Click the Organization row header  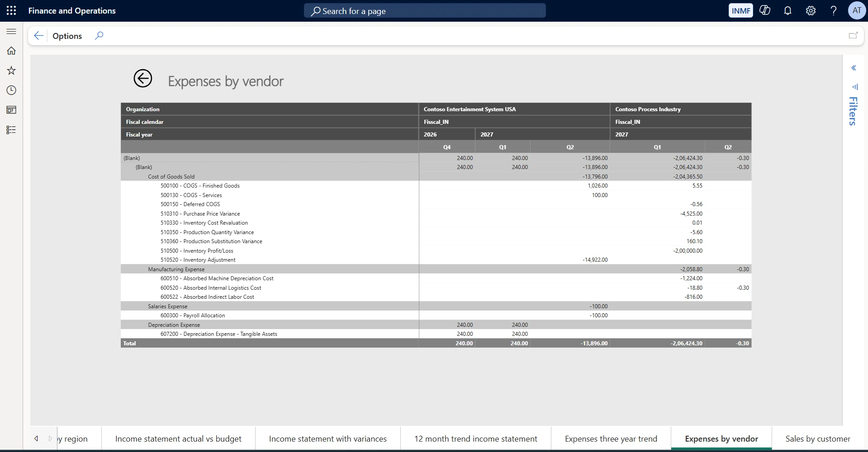coord(270,109)
